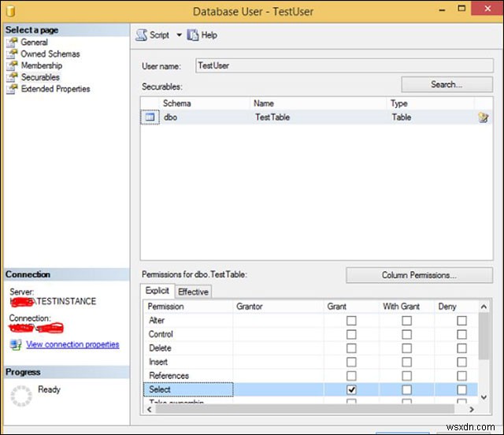Close the Database User window
The width and height of the screenshot is (504, 435).
[x=487, y=9]
